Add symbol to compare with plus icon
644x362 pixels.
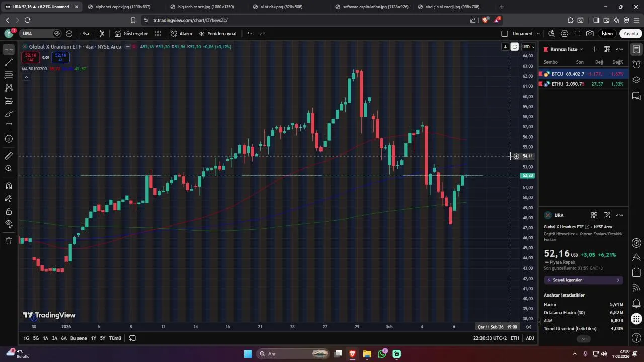(69, 34)
